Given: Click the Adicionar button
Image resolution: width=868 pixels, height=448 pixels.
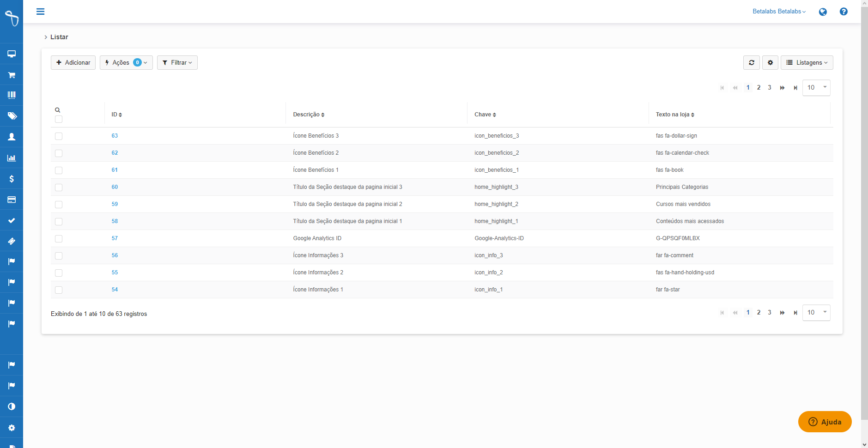Looking at the screenshot, I should (73, 63).
